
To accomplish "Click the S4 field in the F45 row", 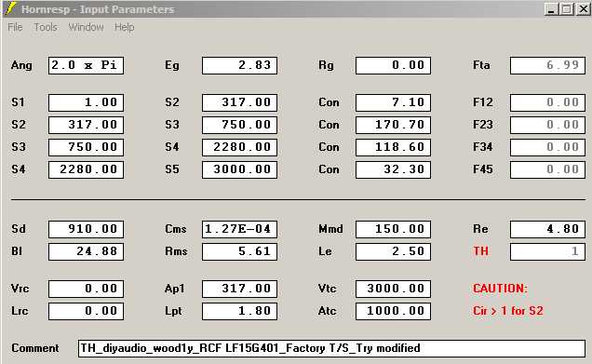I will point(86,169).
